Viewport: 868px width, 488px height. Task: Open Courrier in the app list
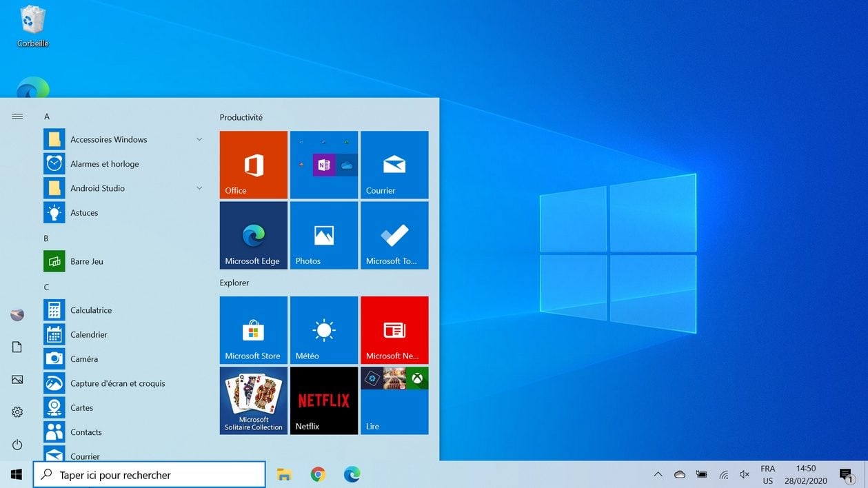124,454
